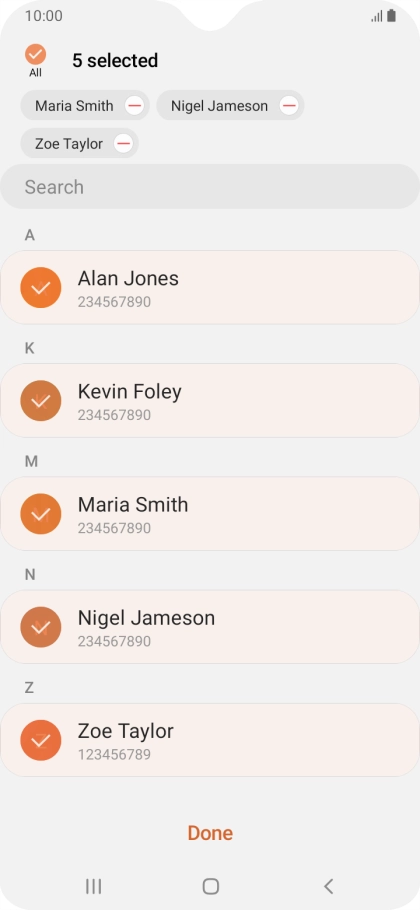Remove Zoe Taylor chip with minus icon
The image size is (420, 910).
pos(123,143)
